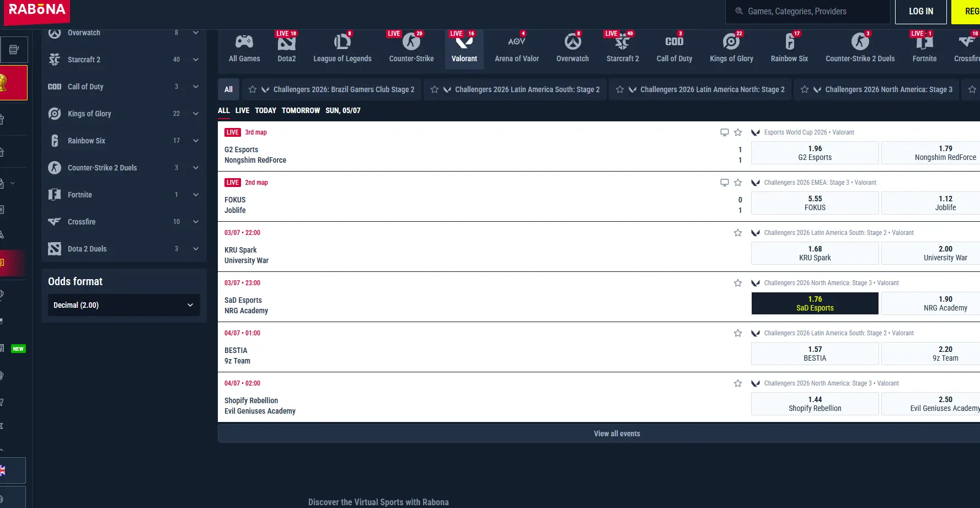
Task: Favorite the FOKUS vs Joblife match
Action: tap(738, 183)
